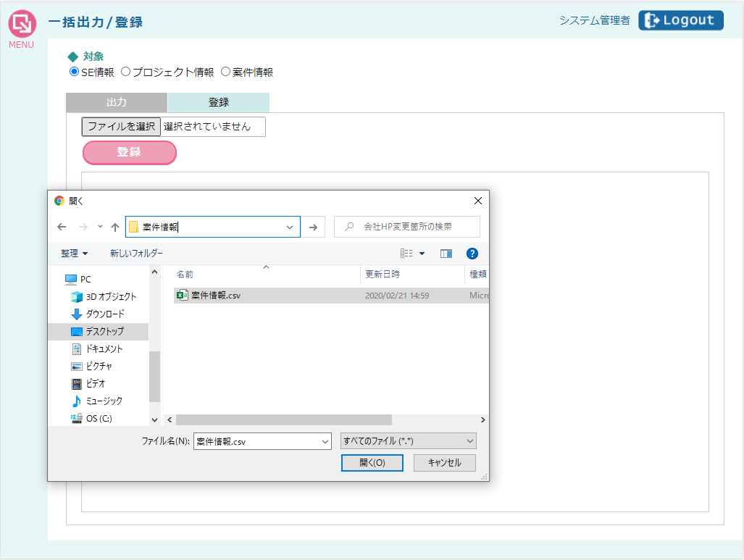744x560 pixels.
Task: Switch to the 登録 tab
Action: click(218, 102)
